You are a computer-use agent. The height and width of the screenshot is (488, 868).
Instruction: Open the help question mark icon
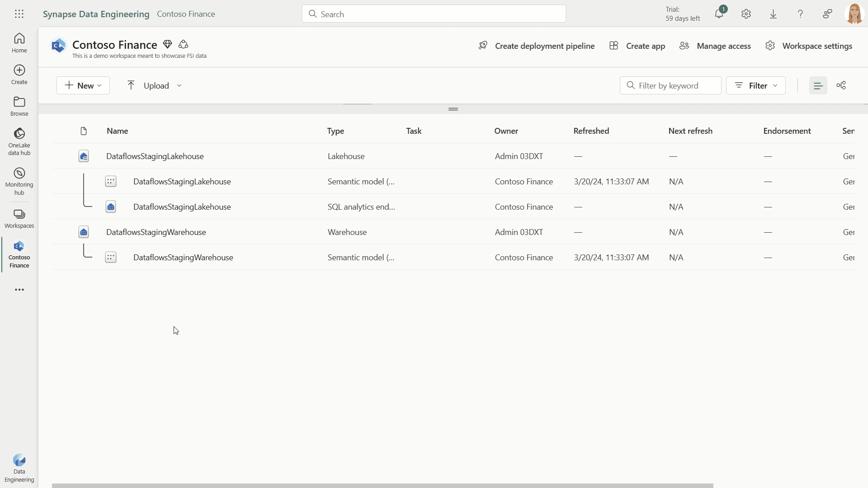coord(800,14)
